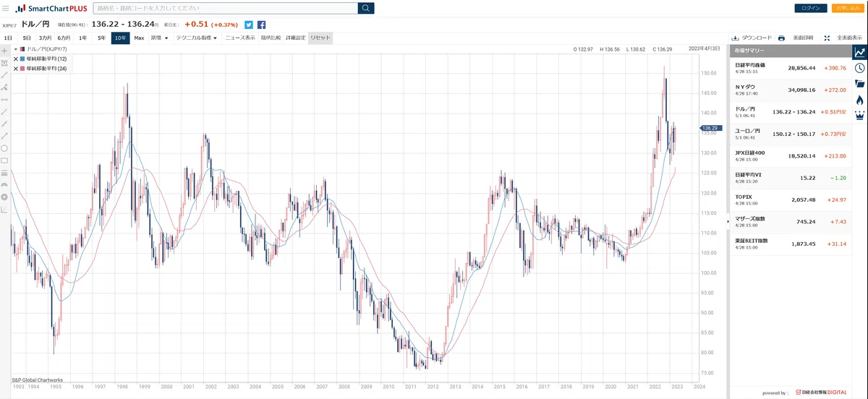868x399 pixels.
Task: Share on Twitter icon
Action: pyautogui.click(x=249, y=25)
